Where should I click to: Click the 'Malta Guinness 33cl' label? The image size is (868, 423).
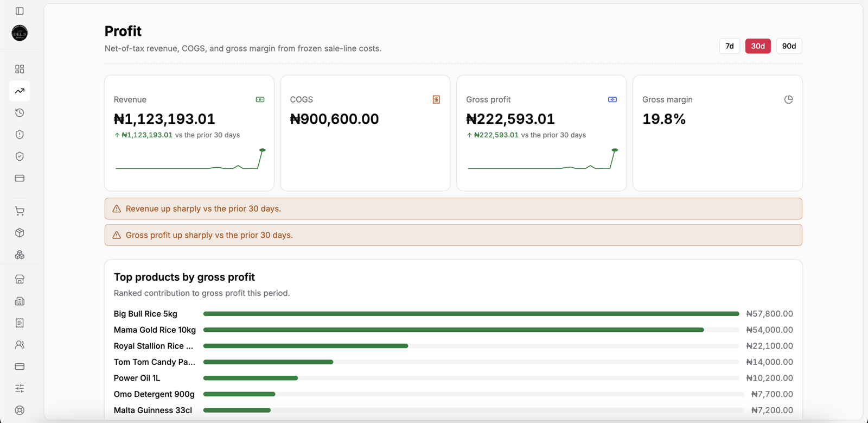point(153,410)
